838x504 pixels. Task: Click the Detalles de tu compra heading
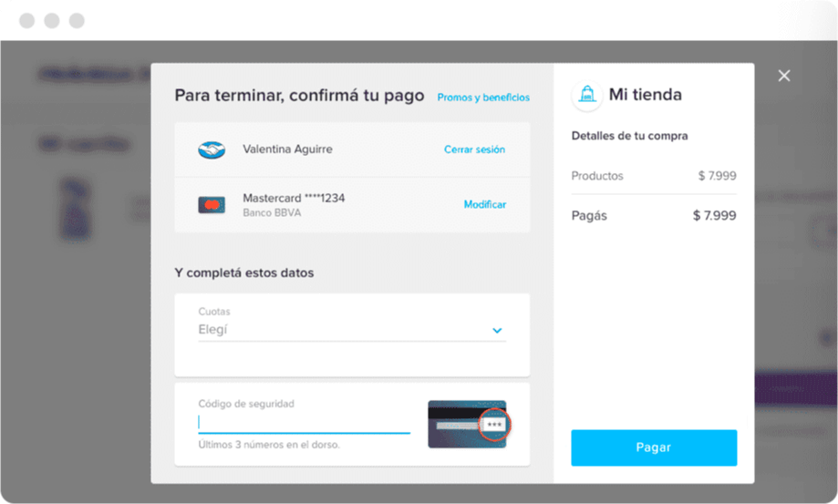[629, 136]
